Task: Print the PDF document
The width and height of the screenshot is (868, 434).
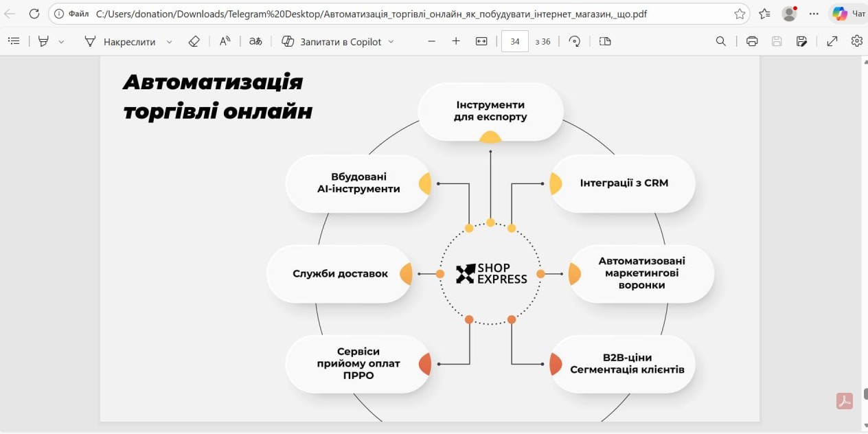Action: [x=752, y=41]
